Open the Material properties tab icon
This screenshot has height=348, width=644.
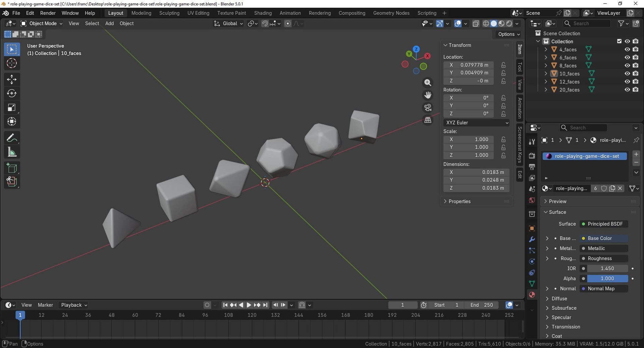click(x=532, y=295)
